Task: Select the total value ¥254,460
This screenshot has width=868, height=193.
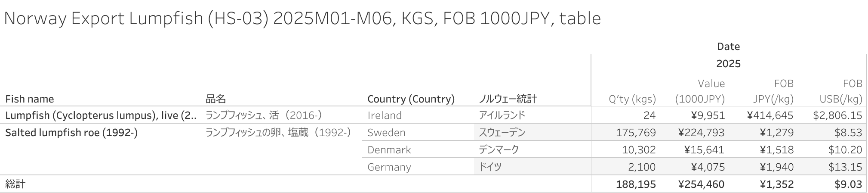Action: click(701, 184)
